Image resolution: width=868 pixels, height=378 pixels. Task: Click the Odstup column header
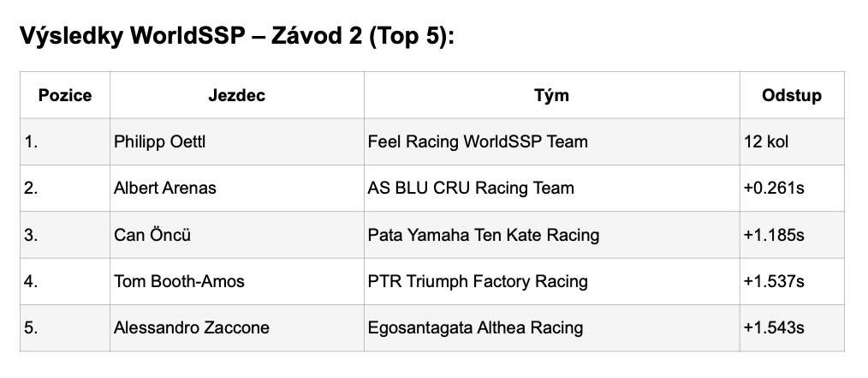click(x=791, y=95)
